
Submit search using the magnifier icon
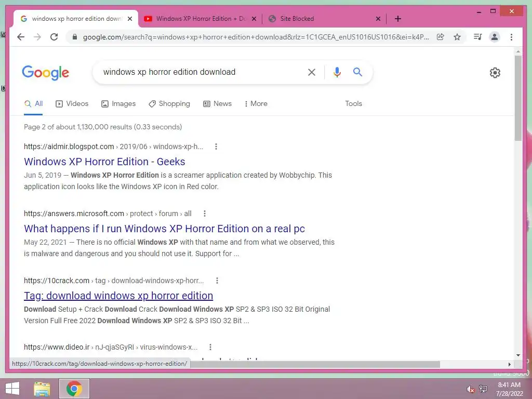tap(357, 72)
